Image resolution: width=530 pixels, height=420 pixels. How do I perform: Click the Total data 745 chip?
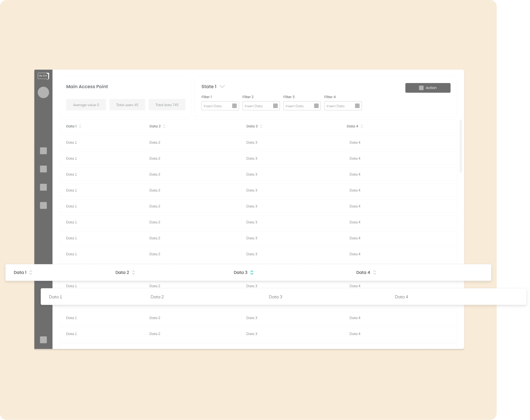[x=167, y=105]
